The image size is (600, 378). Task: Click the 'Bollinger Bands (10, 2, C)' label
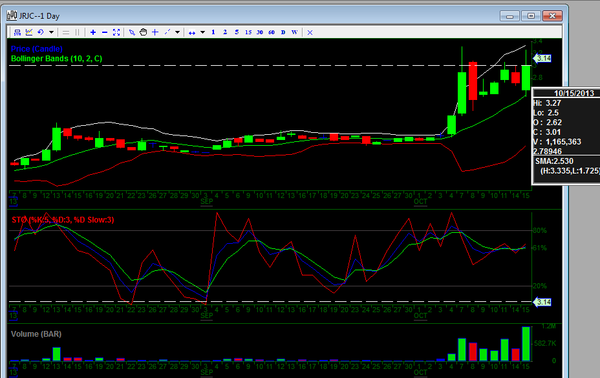pyautogui.click(x=57, y=59)
